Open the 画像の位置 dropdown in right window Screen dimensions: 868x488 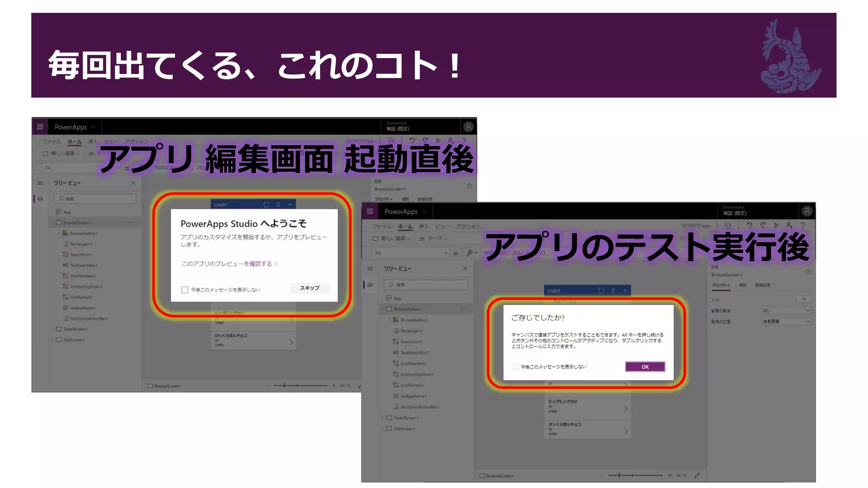click(x=787, y=322)
